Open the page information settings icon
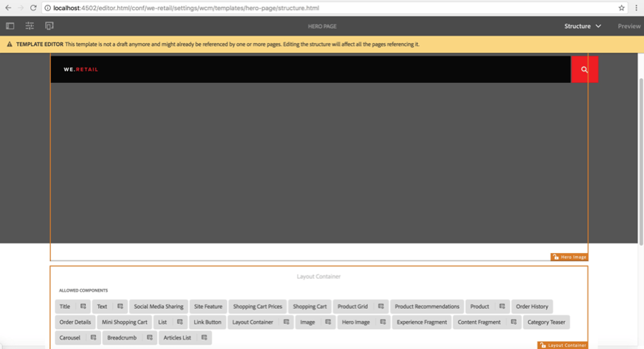The width and height of the screenshot is (644, 349). [x=29, y=26]
